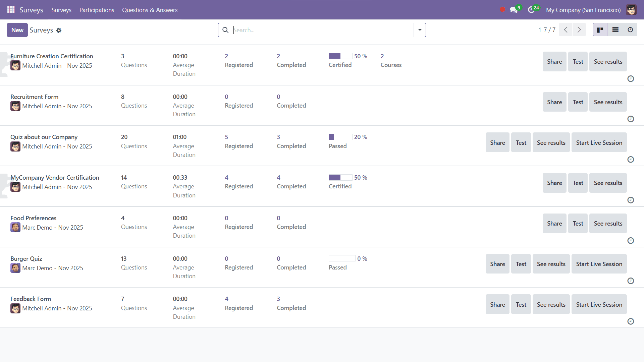Go to the next page of surveys
This screenshot has width=644, height=362.
coord(579,29)
